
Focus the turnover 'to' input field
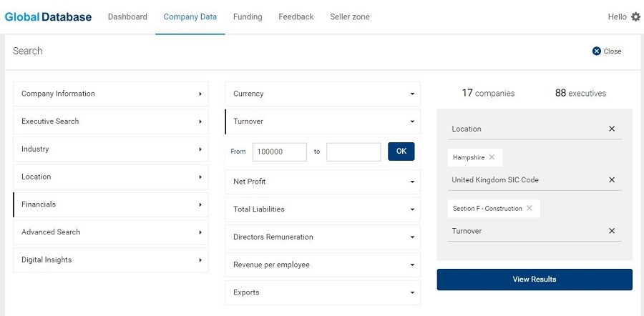point(353,152)
